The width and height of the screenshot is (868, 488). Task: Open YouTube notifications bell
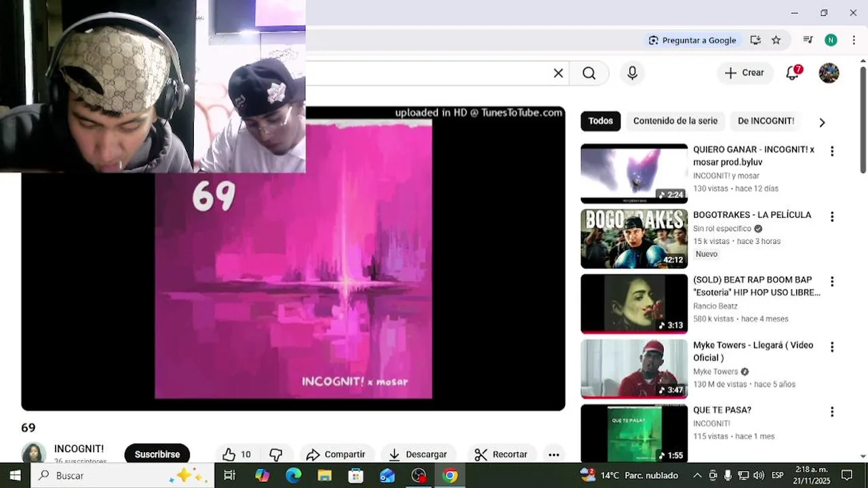793,73
